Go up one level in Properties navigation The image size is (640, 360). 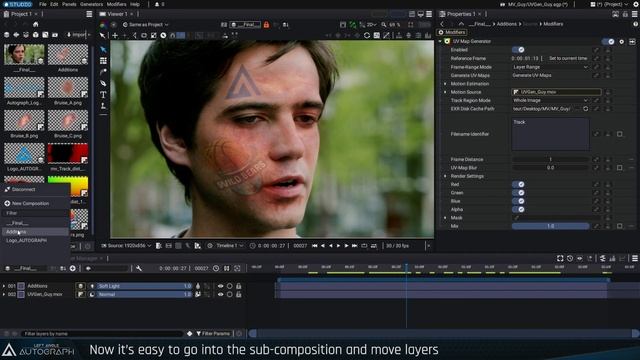(x=461, y=24)
